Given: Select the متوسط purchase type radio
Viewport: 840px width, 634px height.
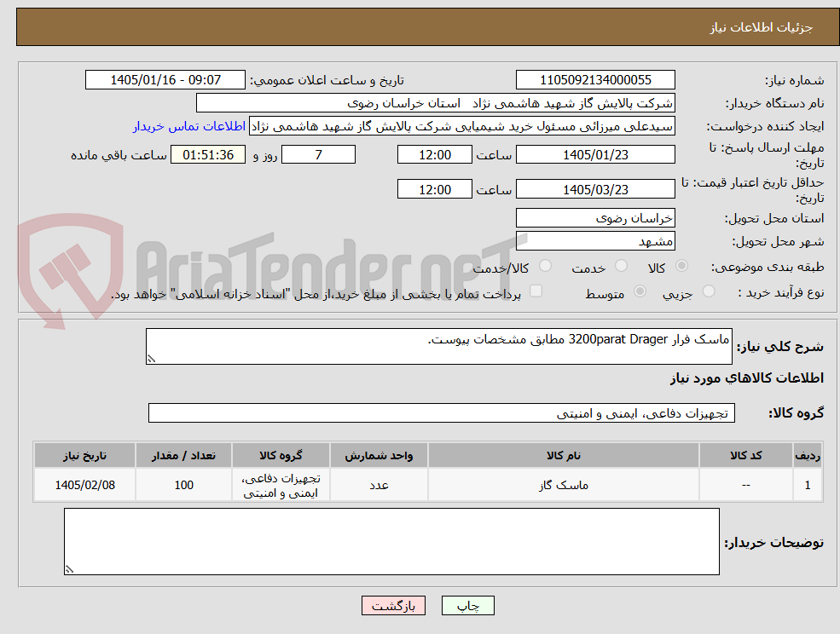Looking at the screenshot, I should tap(640, 291).
